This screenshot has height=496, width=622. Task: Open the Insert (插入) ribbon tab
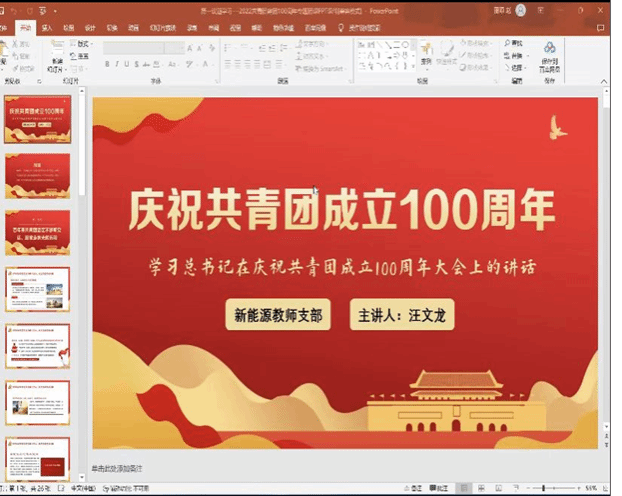click(x=48, y=29)
